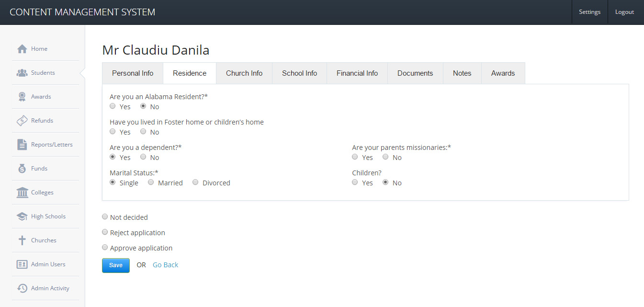Follow the Go Back link
The image size is (644, 307).
pos(165,265)
